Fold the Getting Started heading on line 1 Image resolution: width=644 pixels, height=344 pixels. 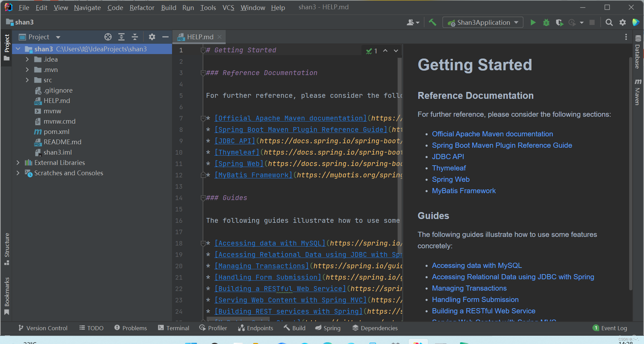pyautogui.click(x=203, y=50)
